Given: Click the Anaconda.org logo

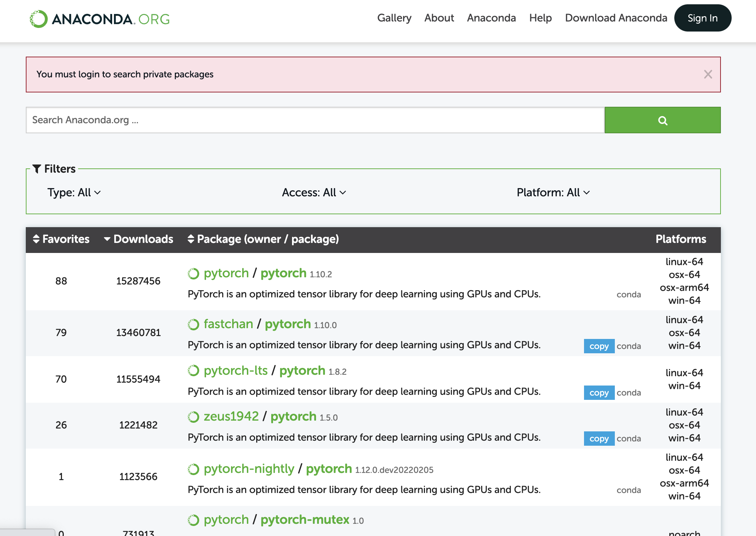Looking at the screenshot, I should [x=100, y=19].
